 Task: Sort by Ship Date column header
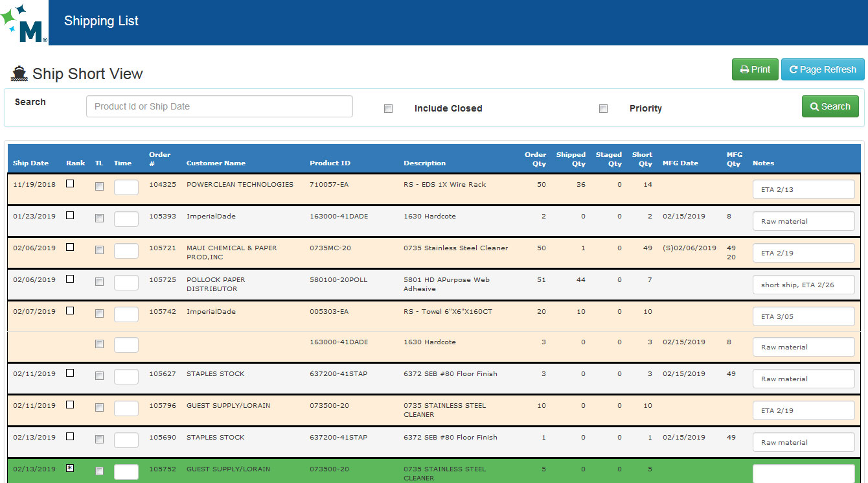[x=30, y=163]
